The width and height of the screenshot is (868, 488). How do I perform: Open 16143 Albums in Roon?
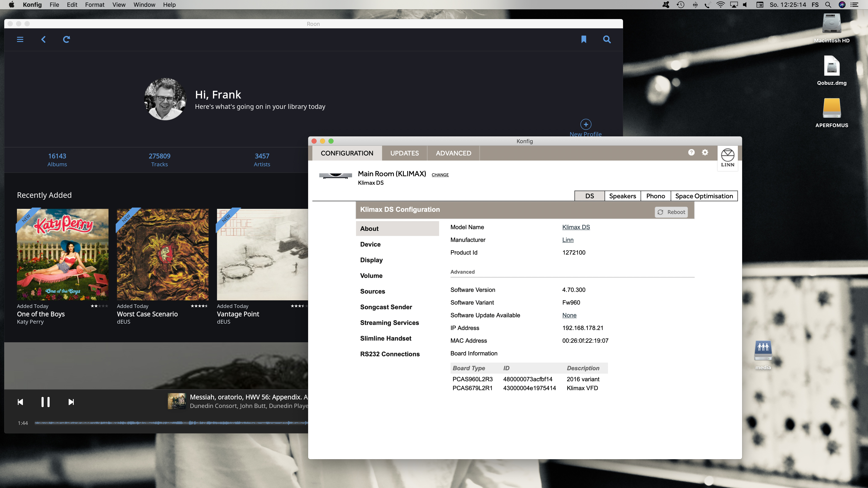(57, 160)
